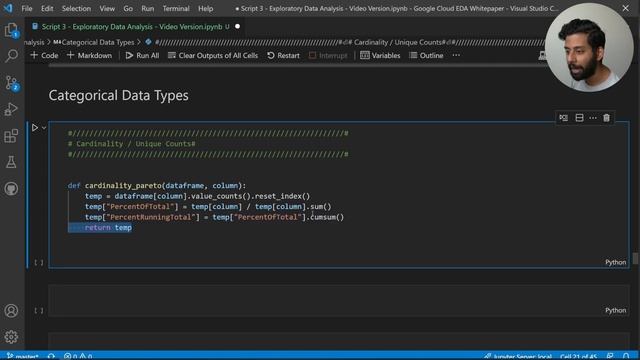Click the VS Code logo icon
The width and height of the screenshot is (640, 360).
click(8, 8)
